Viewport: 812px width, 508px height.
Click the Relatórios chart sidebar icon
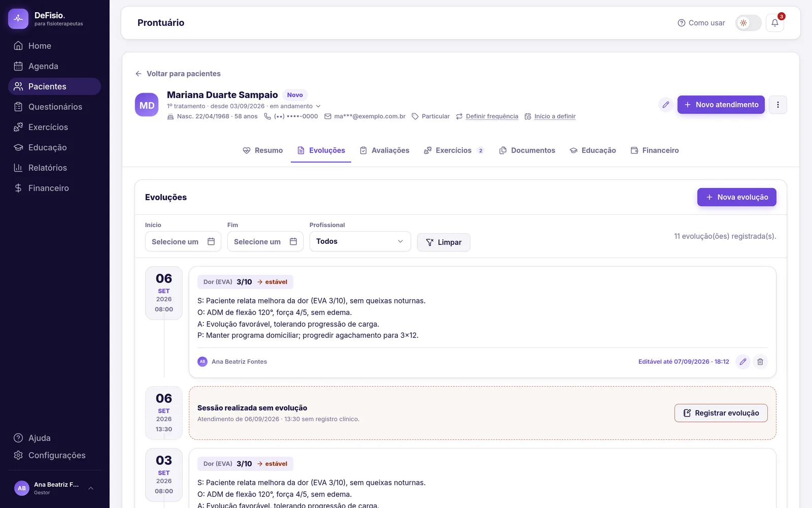tap(18, 168)
